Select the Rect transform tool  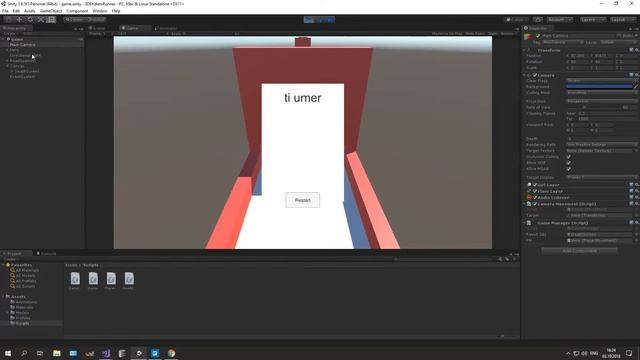click(x=51, y=19)
